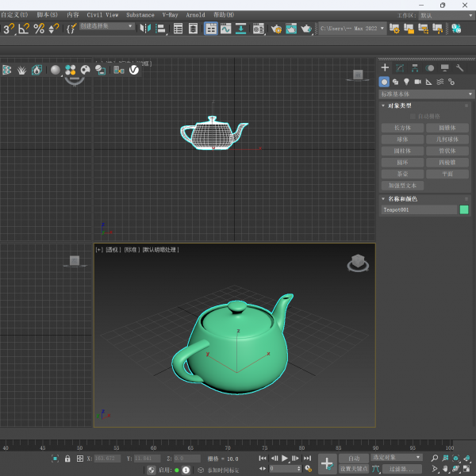The width and height of the screenshot is (476, 476).
Task: Toggle the Spinner Snap tool
Action: pyautogui.click(x=54, y=29)
